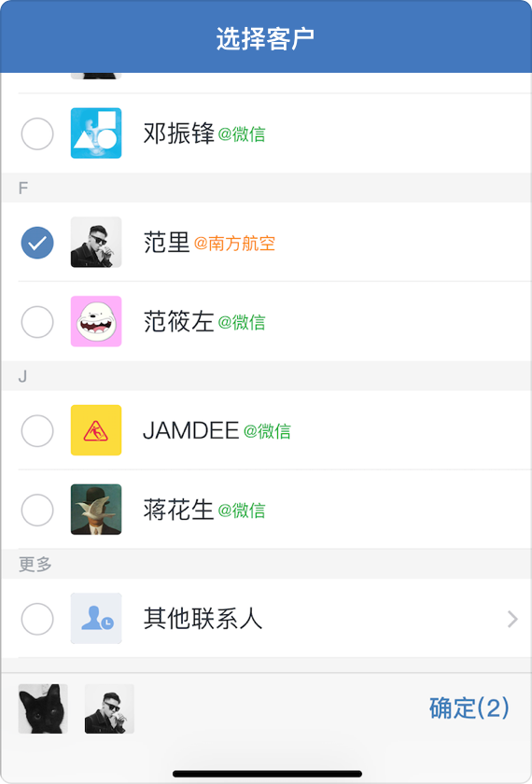Screen dimensions: 532x784
Task: Select the checkbox for 范筱左
Action: tap(37, 321)
